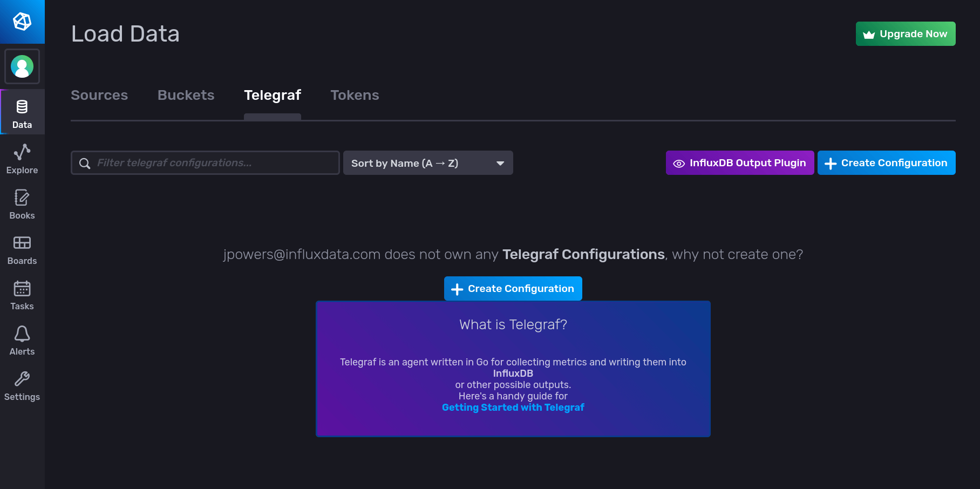Expand the sort order selector chevron
This screenshot has width=980, height=489.
tap(500, 162)
